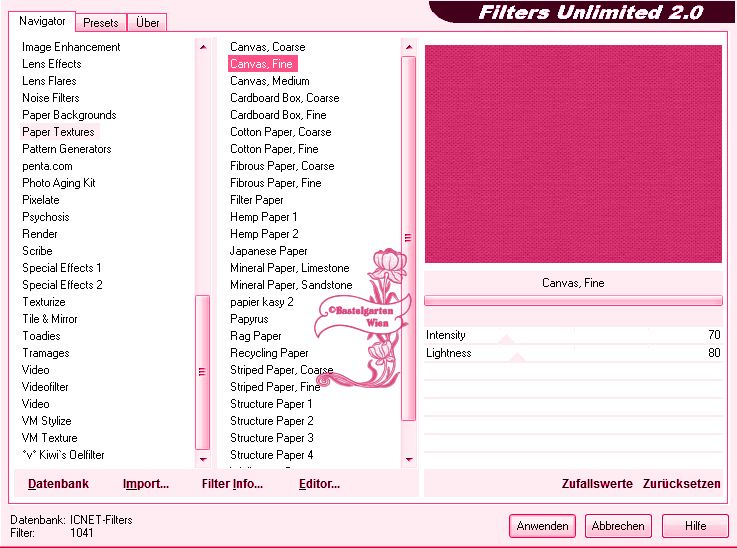
Task: Click Zufallswerte to randomize values
Action: pyautogui.click(x=597, y=484)
